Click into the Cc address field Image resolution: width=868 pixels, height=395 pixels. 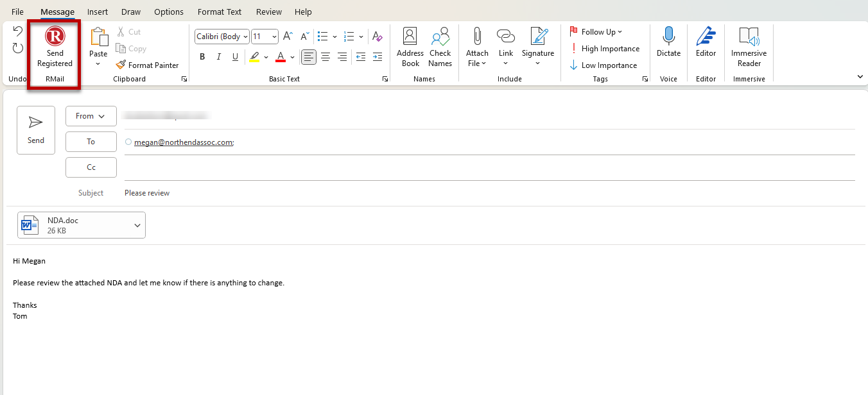tap(489, 167)
